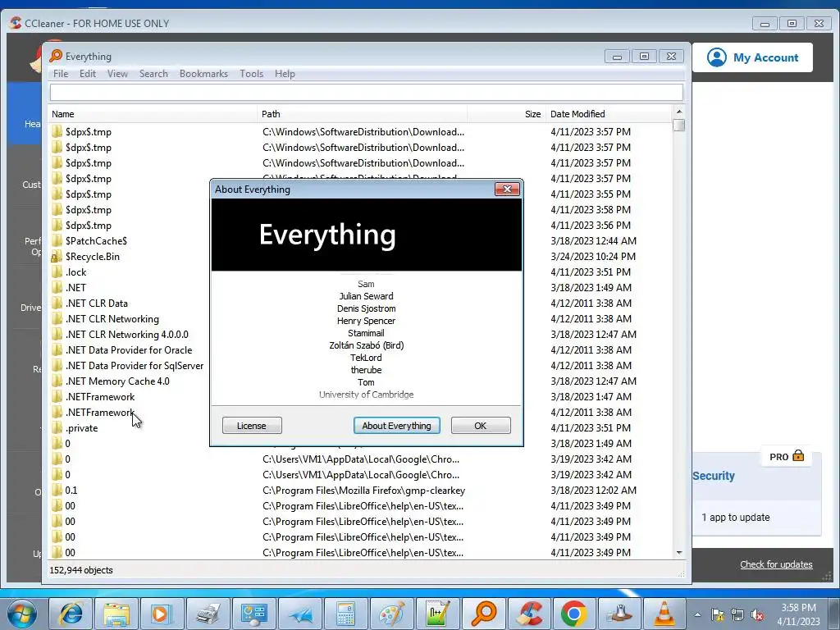Sort by the Name column header

coord(153,114)
